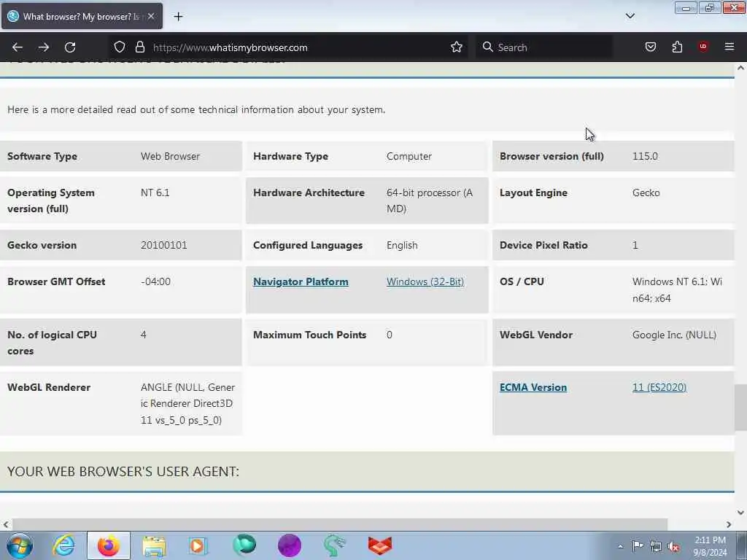Click the scroll left arrow
747x560 pixels.
(x=6, y=525)
